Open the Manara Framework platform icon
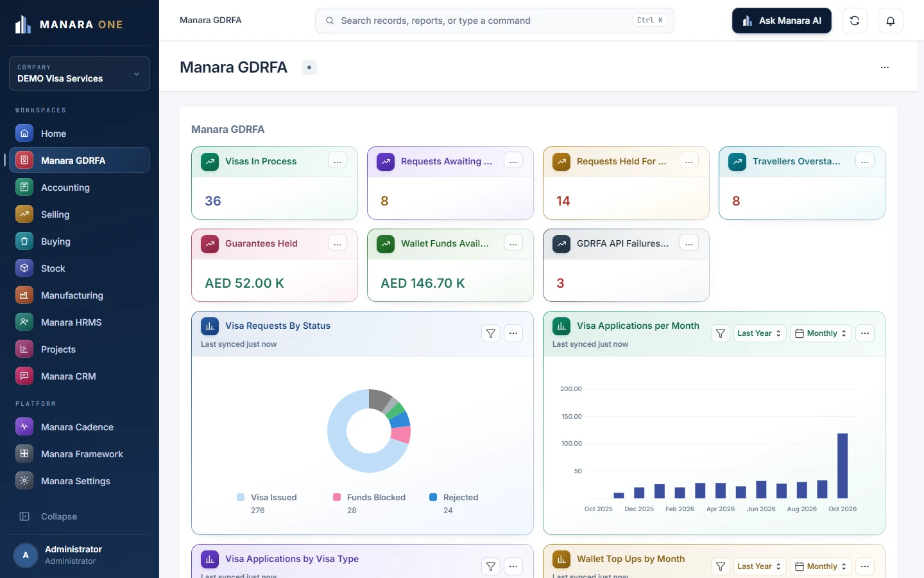 [x=24, y=453]
